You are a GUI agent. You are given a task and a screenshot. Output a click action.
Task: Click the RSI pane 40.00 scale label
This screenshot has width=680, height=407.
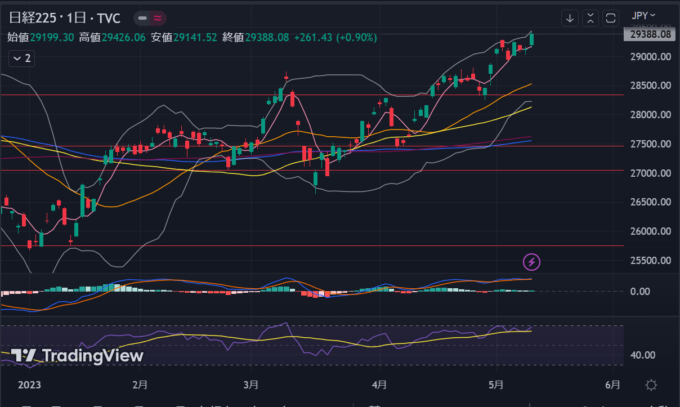[x=643, y=355]
